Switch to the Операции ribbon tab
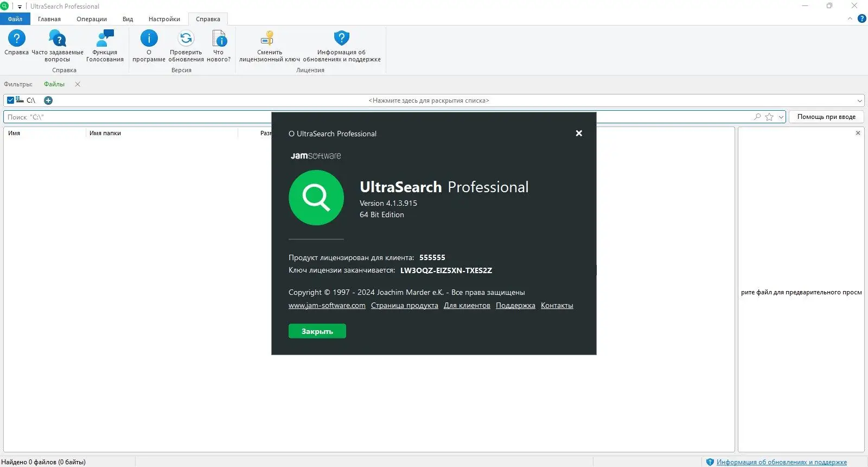Image resolution: width=868 pixels, height=467 pixels. point(92,19)
